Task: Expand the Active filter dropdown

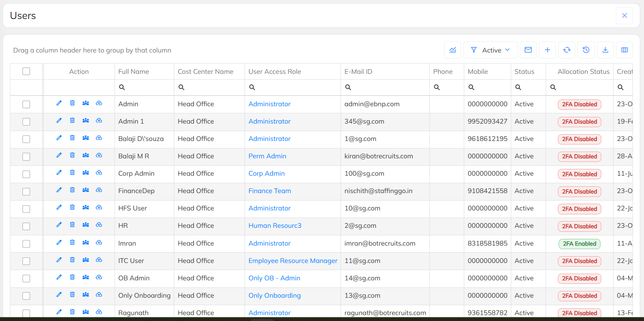Action: pyautogui.click(x=490, y=50)
